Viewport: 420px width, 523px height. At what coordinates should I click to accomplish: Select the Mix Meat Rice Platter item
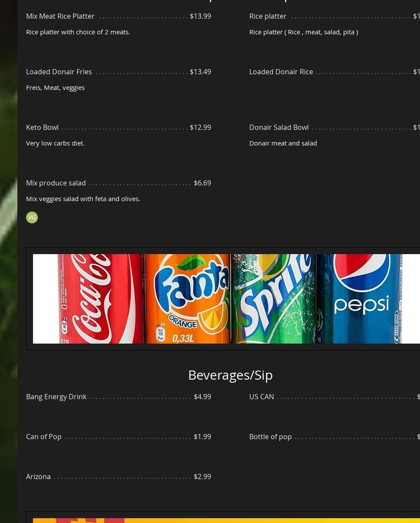coord(60,16)
